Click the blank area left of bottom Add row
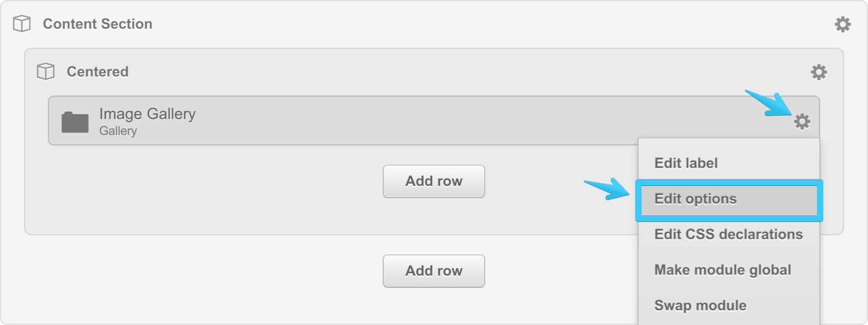 [213, 271]
